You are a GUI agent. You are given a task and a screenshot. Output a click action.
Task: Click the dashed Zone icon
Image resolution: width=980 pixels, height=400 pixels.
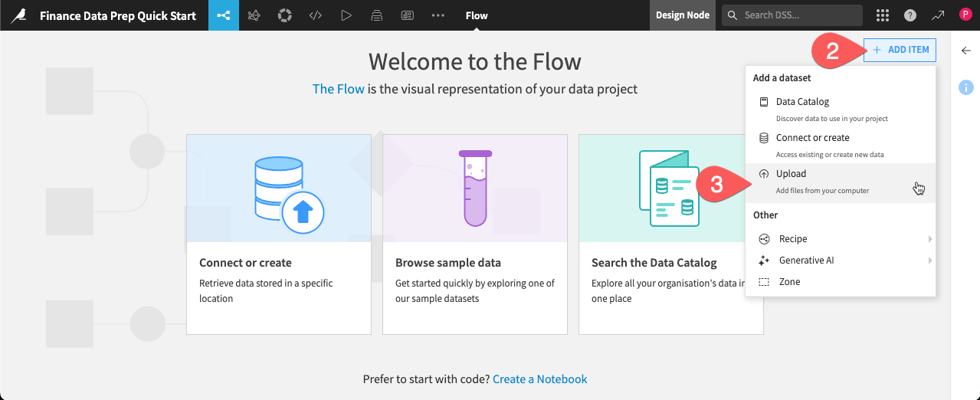(x=764, y=282)
